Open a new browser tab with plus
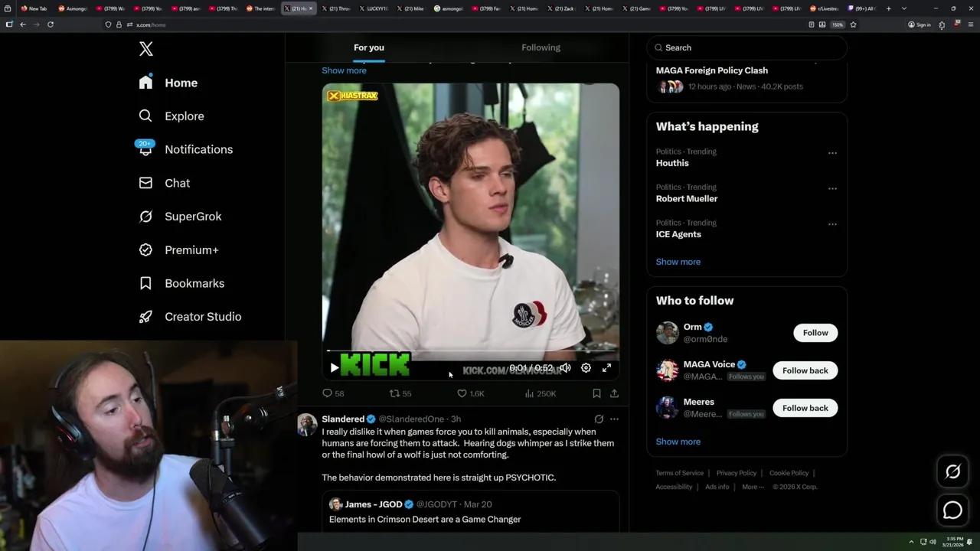The height and width of the screenshot is (551, 980). coord(889,8)
